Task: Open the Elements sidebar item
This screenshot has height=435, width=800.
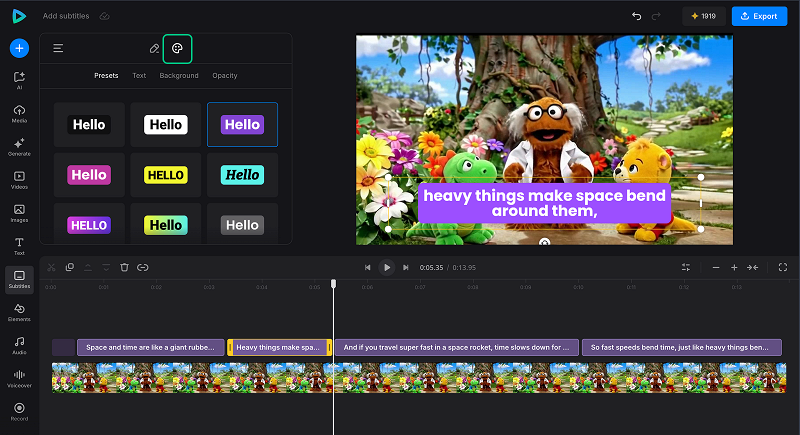Action: point(19,313)
